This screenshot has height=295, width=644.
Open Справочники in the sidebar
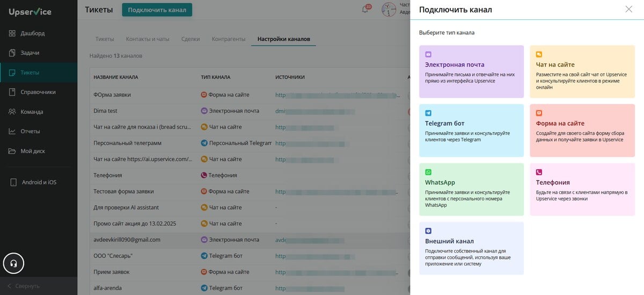tap(38, 92)
